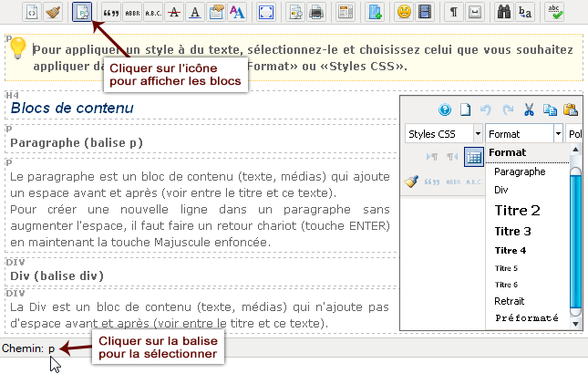Screen dimensions: 588x374
Task: Print the document with the printer icon
Action: coord(316,13)
